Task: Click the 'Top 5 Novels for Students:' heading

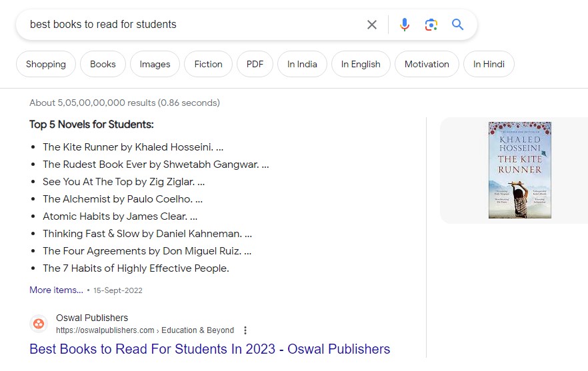Action: [91, 125]
